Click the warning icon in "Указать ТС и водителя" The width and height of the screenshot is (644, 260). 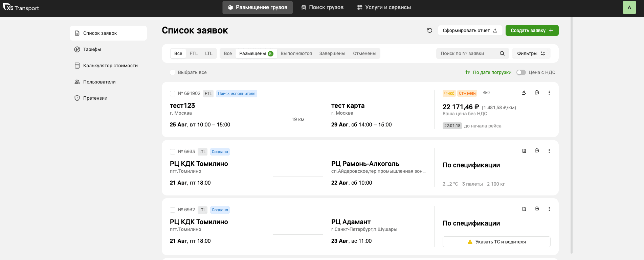click(470, 242)
